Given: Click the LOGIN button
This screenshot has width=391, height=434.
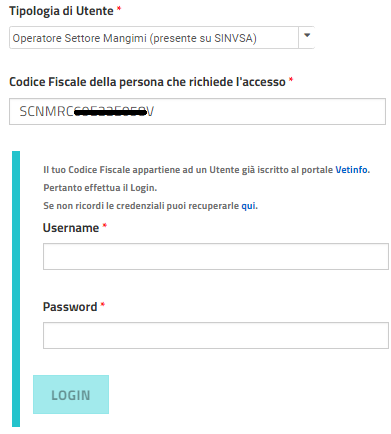Looking at the screenshot, I should [x=71, y=395].
